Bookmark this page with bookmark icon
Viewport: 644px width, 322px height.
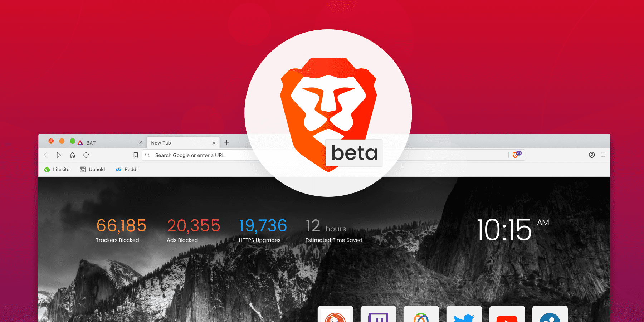pos(136,155)
